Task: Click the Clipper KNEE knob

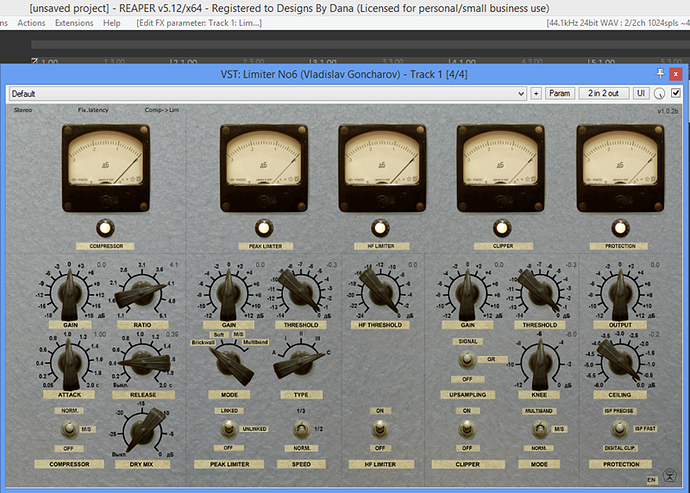Action: [x=540, y=364]
